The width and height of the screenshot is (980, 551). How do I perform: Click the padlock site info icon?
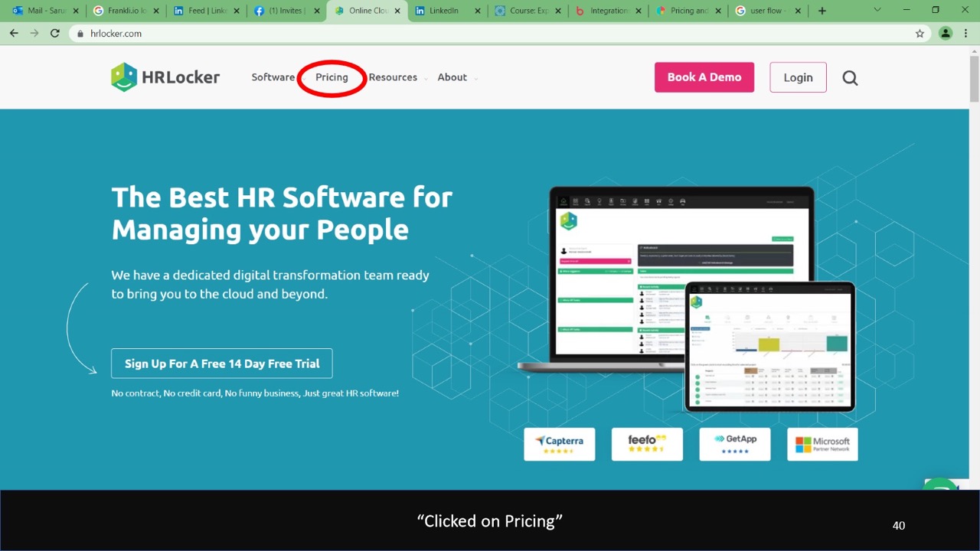[80, 34]
